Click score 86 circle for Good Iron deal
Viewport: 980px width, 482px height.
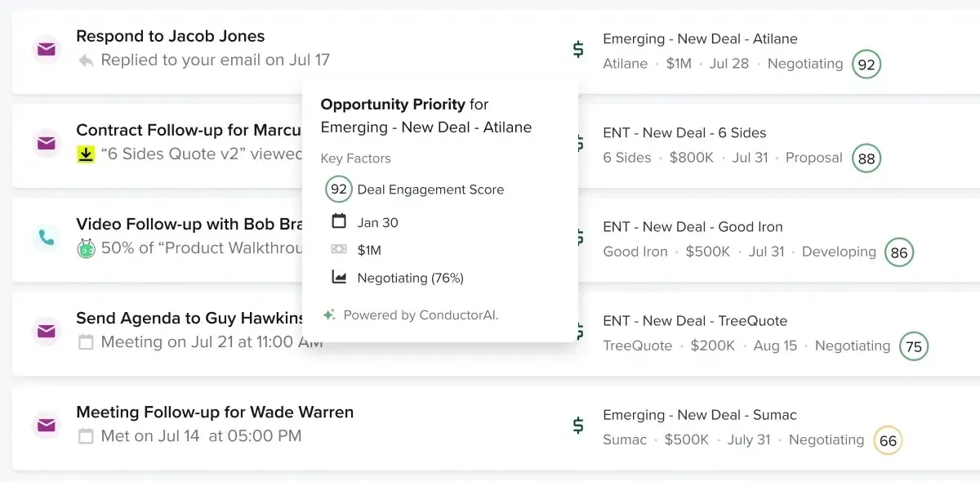click(x=899, y=252)
